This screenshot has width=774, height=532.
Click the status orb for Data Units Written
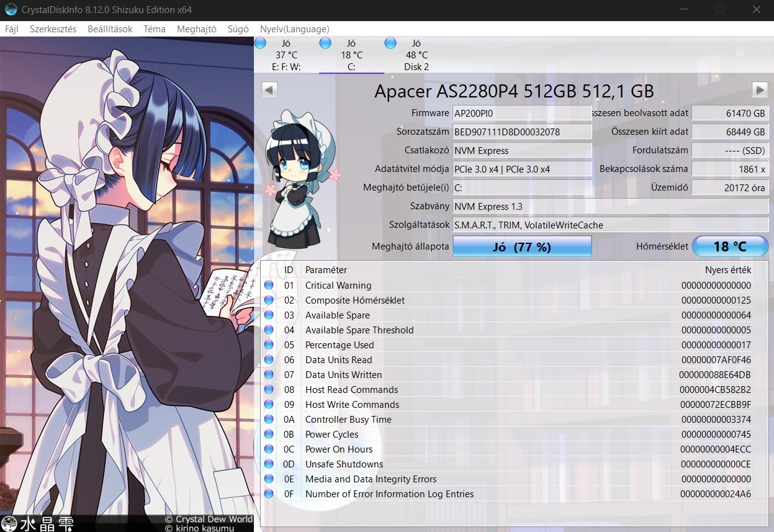click(269, 375)
